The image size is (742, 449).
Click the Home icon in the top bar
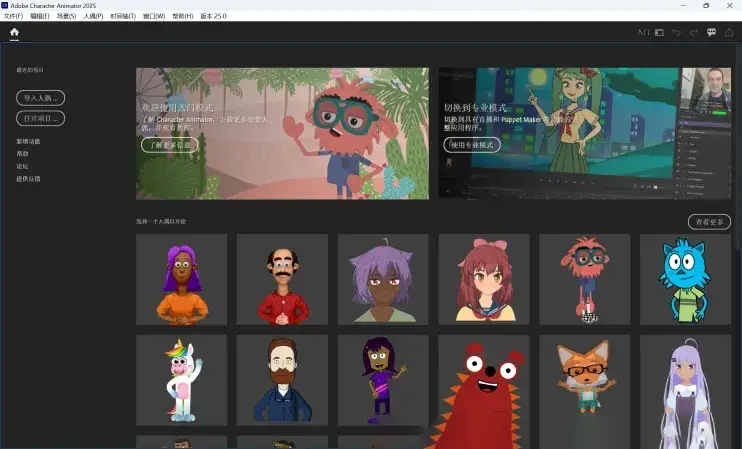14,32
